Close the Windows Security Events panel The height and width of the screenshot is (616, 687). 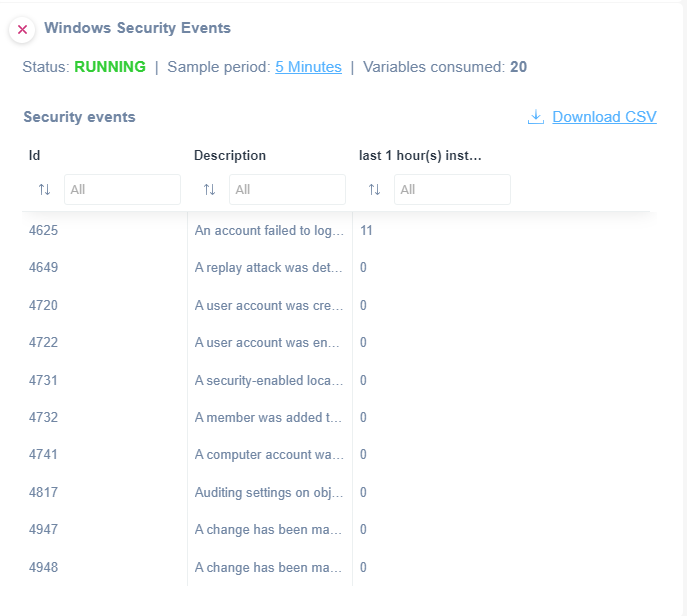tap(22, 29)
